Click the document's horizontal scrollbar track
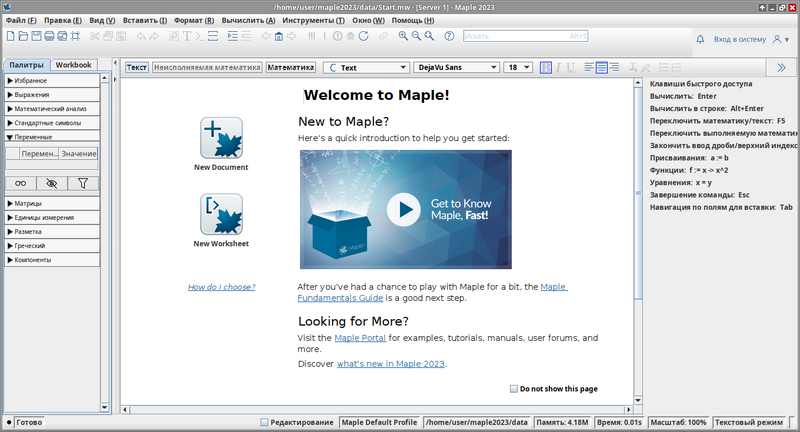 (378, 410)
